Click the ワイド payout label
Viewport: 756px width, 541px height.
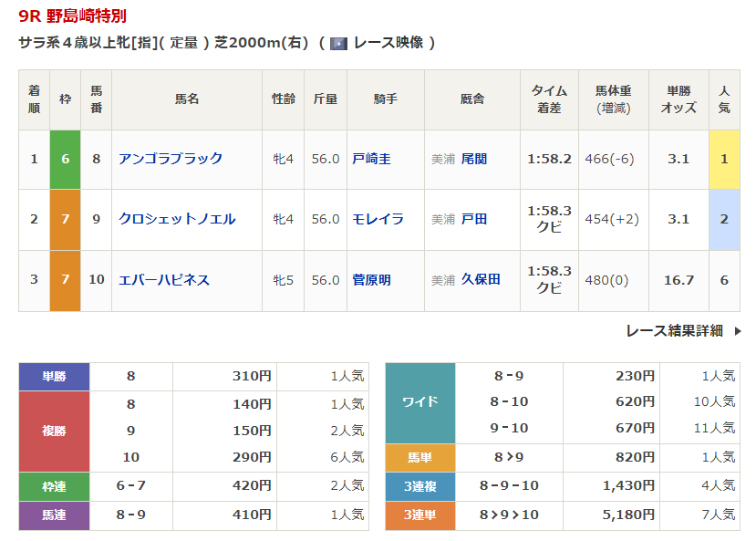tap(419, 402)
